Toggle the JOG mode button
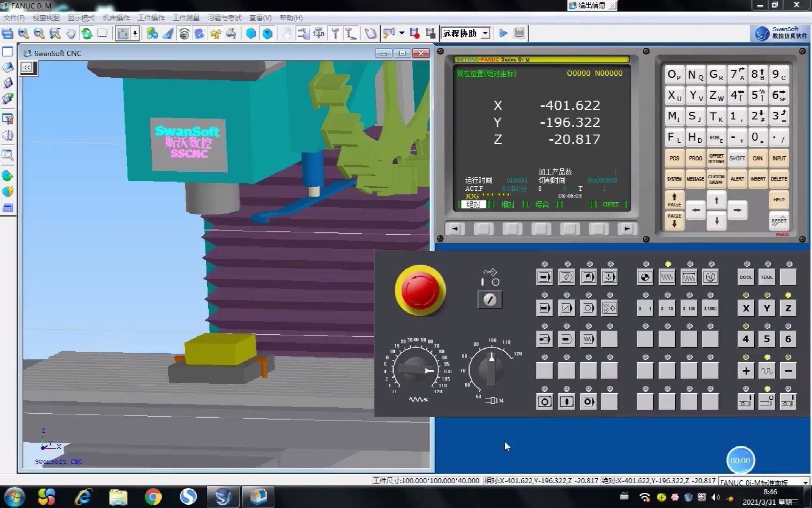812x508 pixels. [667, 277]
